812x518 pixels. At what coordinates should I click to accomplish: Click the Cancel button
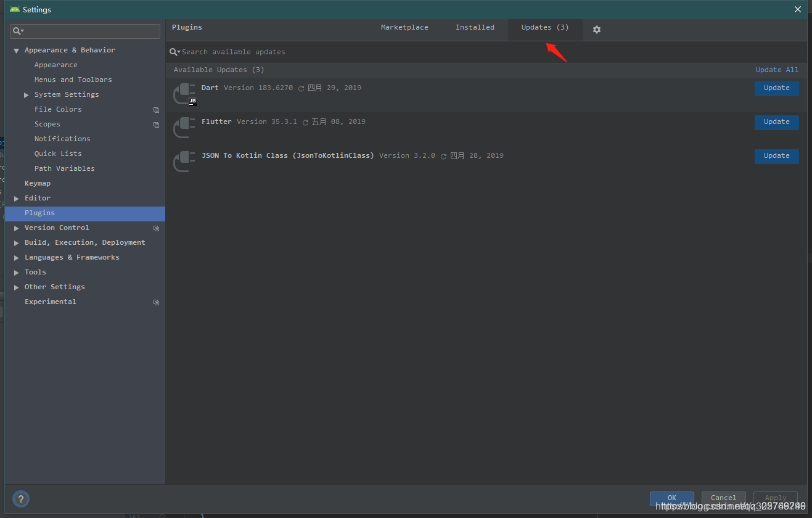coord(723,498)
